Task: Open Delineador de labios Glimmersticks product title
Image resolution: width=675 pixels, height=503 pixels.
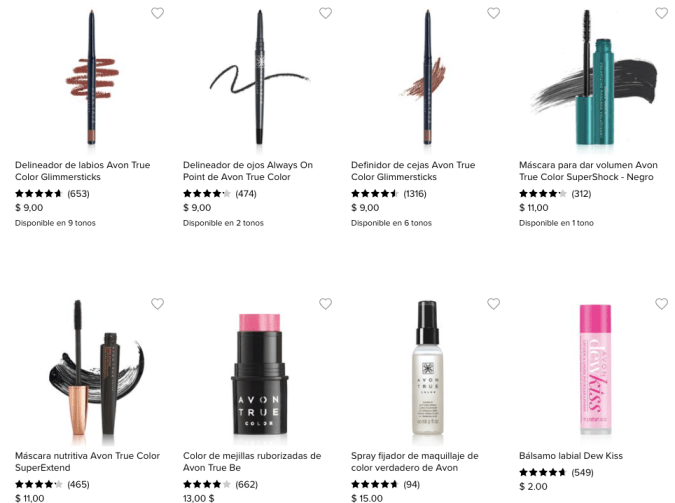Action: 82,171
